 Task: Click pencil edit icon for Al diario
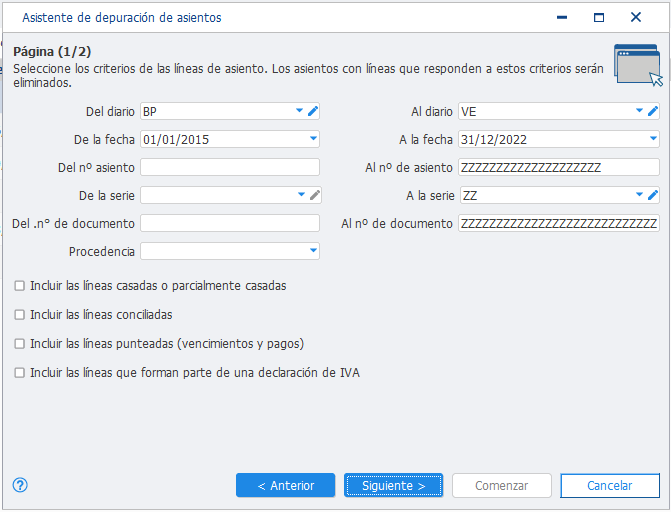pos(653,111)
